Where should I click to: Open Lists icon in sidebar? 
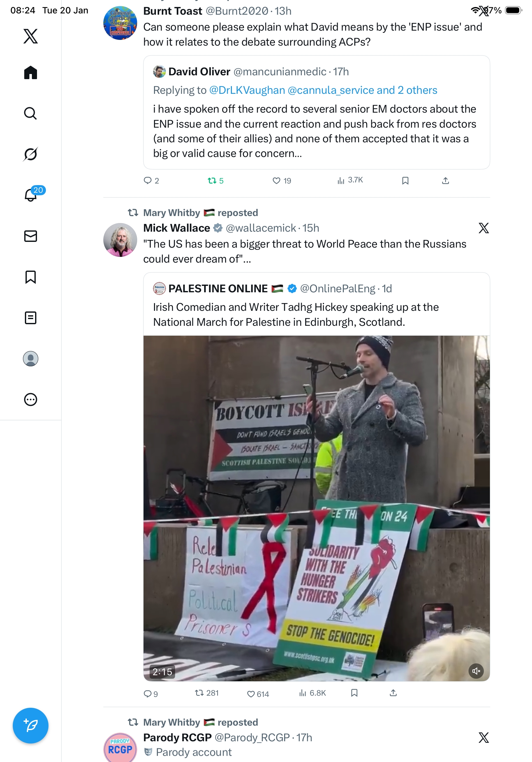point(31,317)
